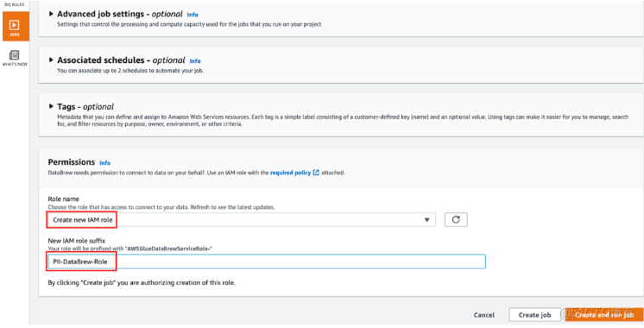Click the 'New IAM role suffix' label
Image resolution: width=644 pixels, height=328 pixels.
click(76, 241)
